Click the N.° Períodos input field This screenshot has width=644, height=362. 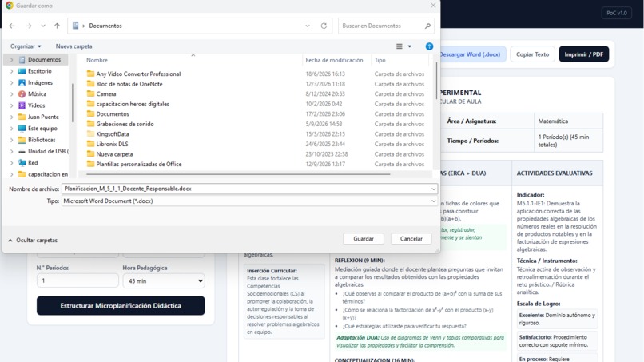[x=78, y=280]
